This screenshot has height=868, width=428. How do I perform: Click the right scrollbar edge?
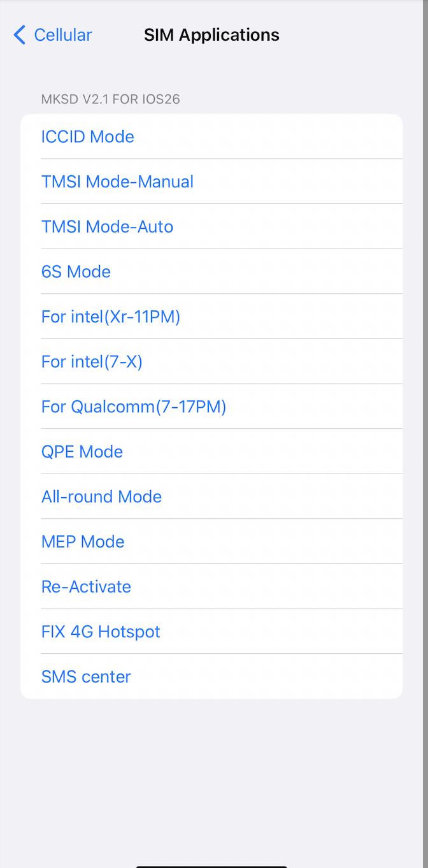[x=425, y=382]
